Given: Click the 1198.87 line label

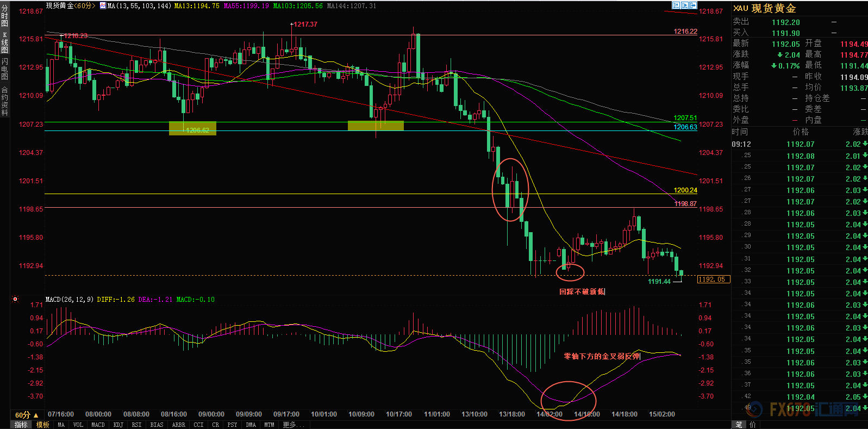Looking at the screenshot, I should pos(685,204).
